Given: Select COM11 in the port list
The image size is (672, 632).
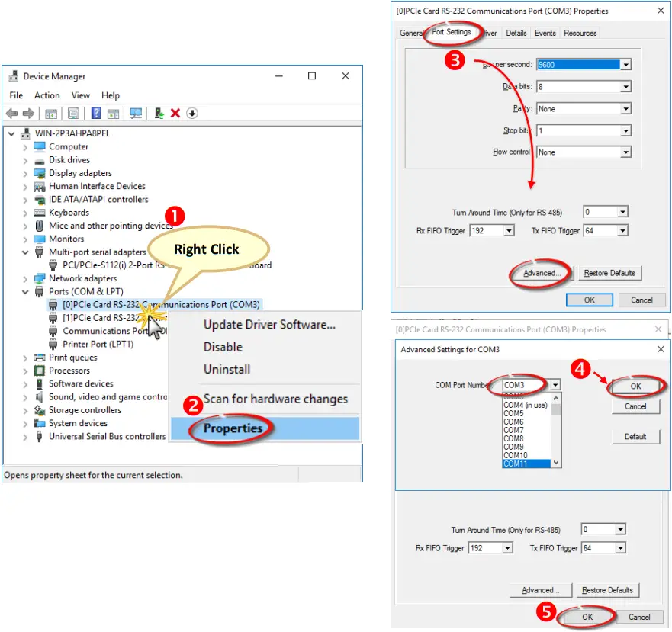Looking at the screenshot, I should [526, 464].
